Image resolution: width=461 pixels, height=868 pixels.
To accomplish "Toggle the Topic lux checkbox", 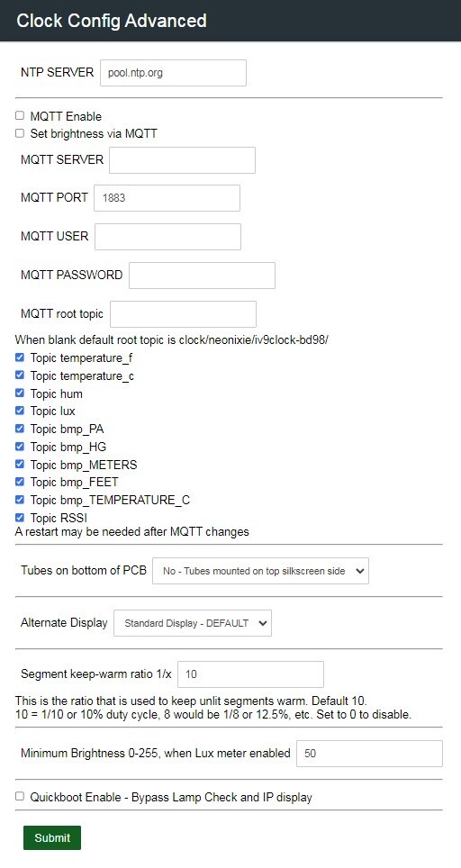I will click(x=20, y=411).
